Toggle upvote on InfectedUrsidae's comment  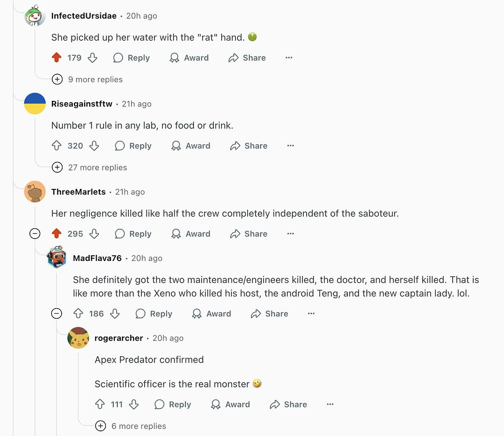(x=56, y=58)
